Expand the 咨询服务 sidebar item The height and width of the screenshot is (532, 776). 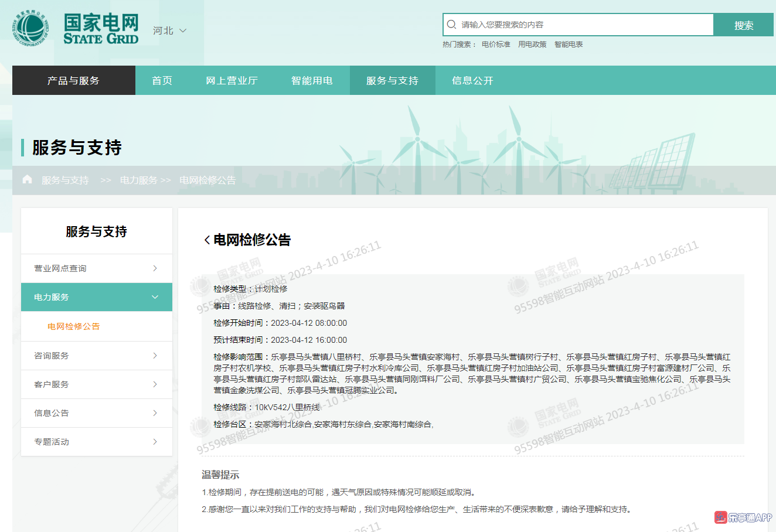tap(155, 356)
